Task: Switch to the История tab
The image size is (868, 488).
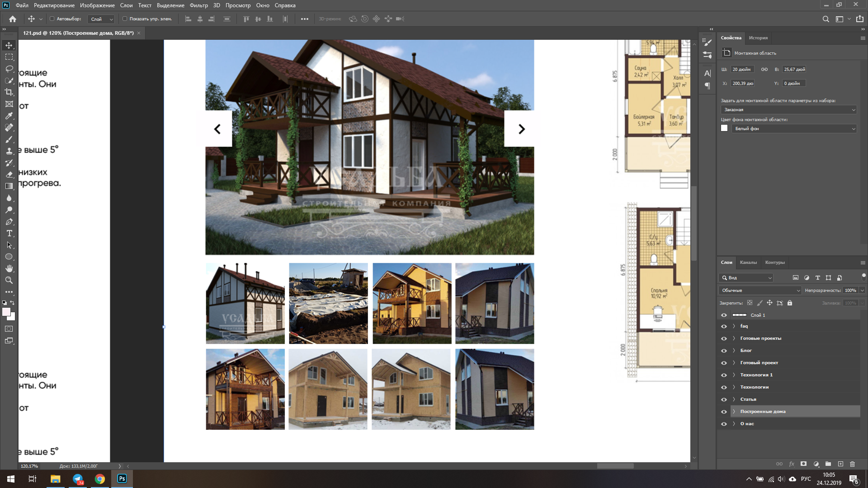Action: click(758, 38)
